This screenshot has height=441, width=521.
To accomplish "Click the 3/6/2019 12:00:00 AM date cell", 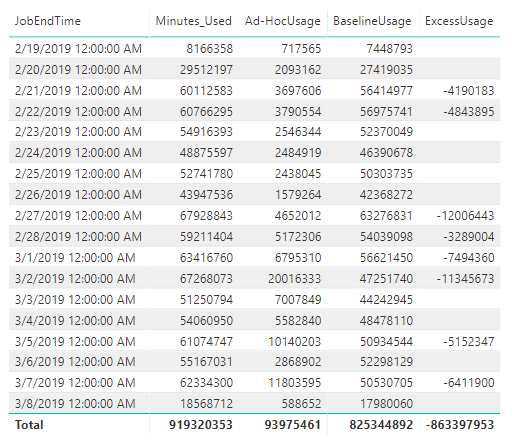I will tap(75, 362).
